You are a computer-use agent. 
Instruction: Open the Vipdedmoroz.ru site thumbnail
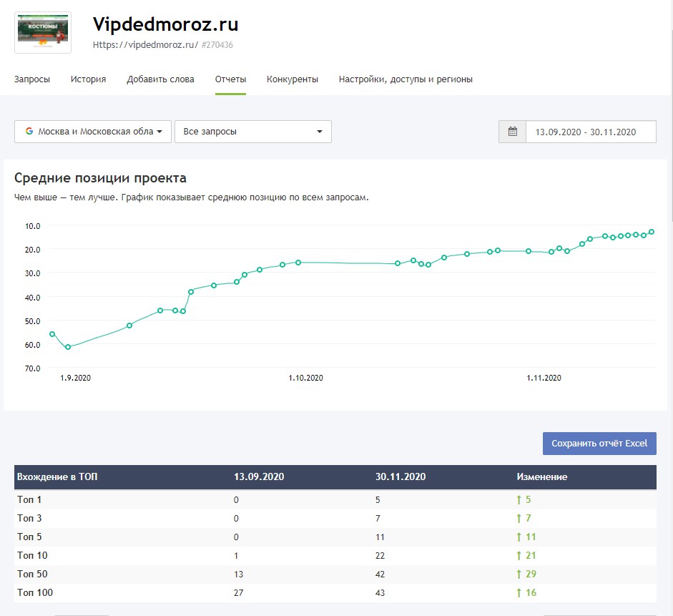tap(43, 33)
